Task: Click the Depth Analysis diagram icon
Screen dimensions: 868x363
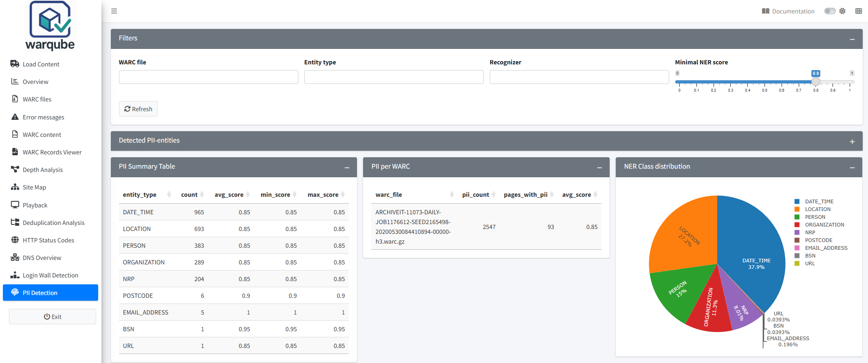Action: tap(15, 169)
